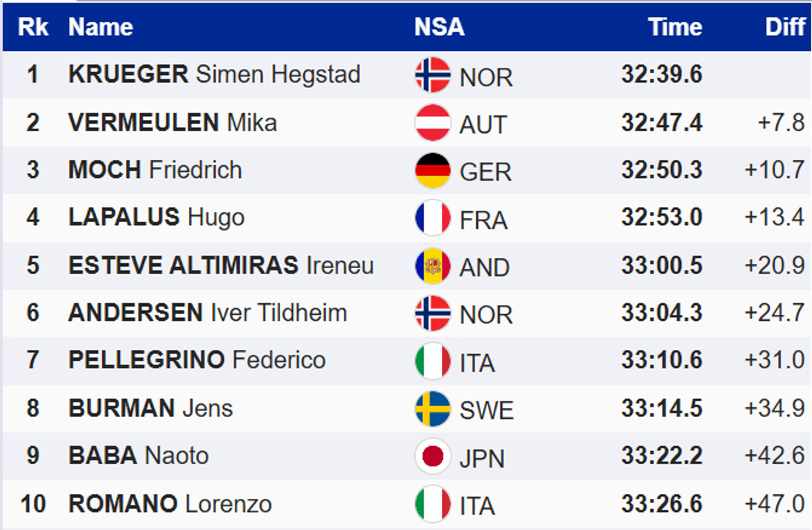812x530 pixels.
Task: Click the Diff column header
Action: (x=785, y=27)
